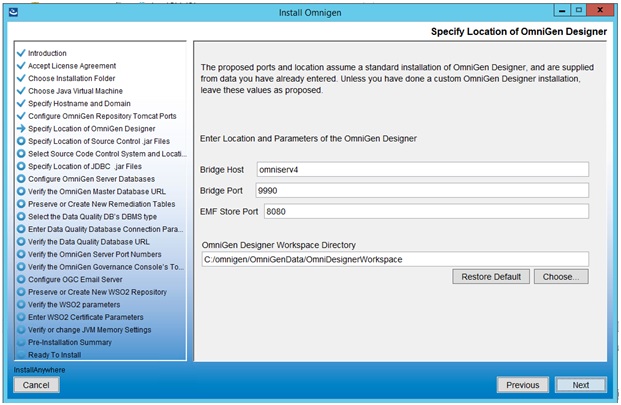Screen dimensions: 621x405
Task: Select the Specify Hostname and Domain text
Action: tap(79, 103)
